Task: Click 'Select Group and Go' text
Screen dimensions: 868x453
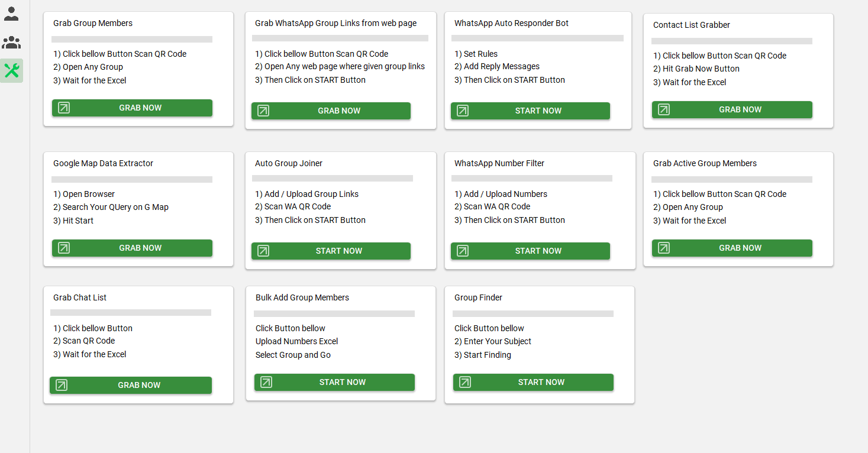Action: pos(293,355)
